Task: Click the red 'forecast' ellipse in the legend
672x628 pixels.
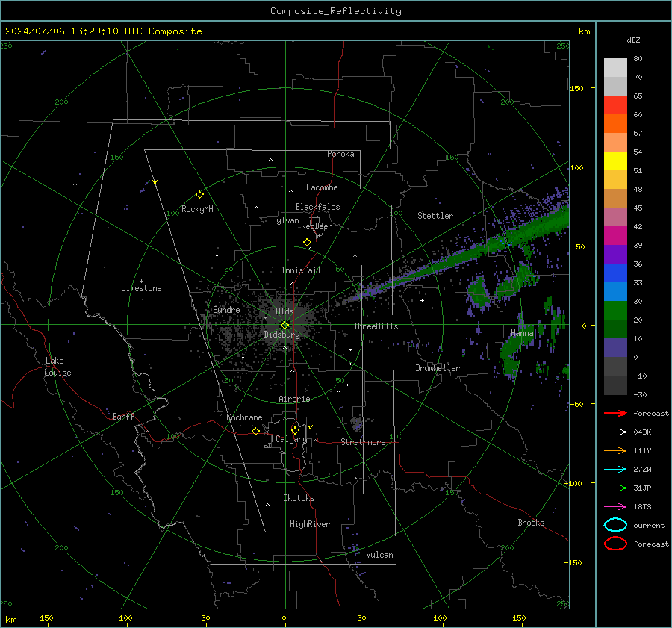Action: click(615, 544)
